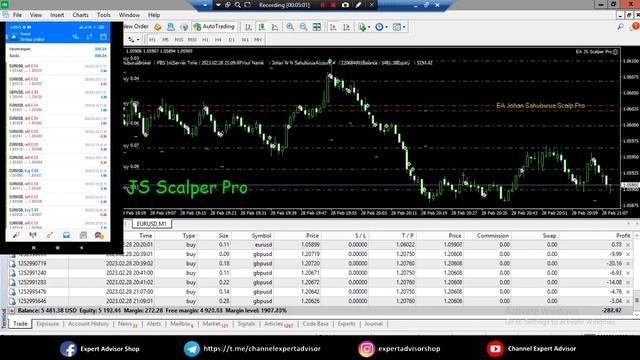Image resolution: width=640 pixels, height=360 pixels.
Task: Open the recorder zoom magnifier icon
Action: [238, 5]
